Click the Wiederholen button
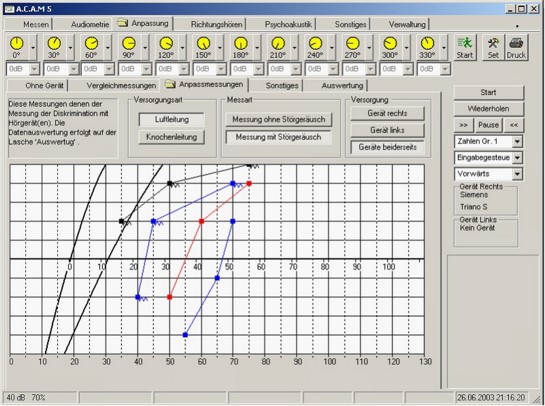This screenshot has width=545, height=406. click(488, 109)
